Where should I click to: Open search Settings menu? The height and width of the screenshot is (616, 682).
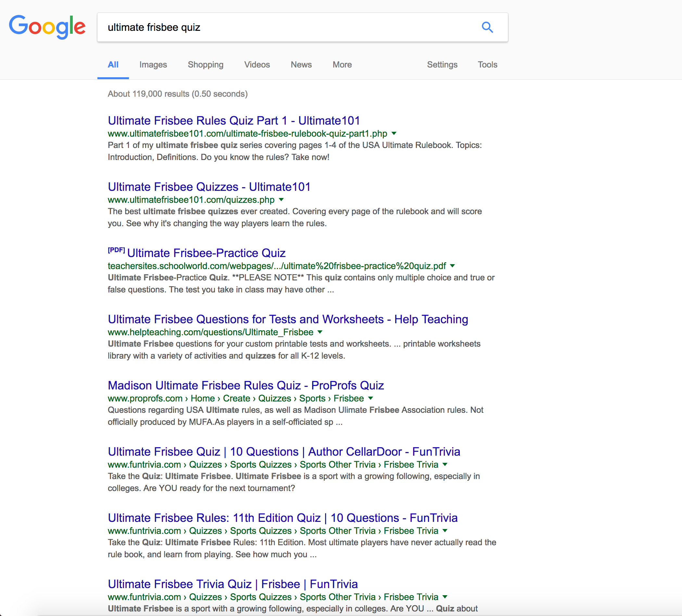click(442, 65)
